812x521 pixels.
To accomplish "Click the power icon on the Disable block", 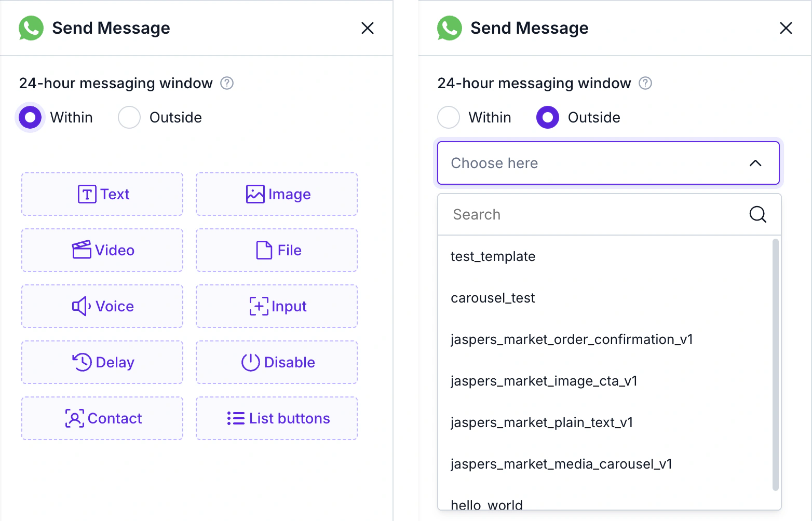I will point(250,362).
